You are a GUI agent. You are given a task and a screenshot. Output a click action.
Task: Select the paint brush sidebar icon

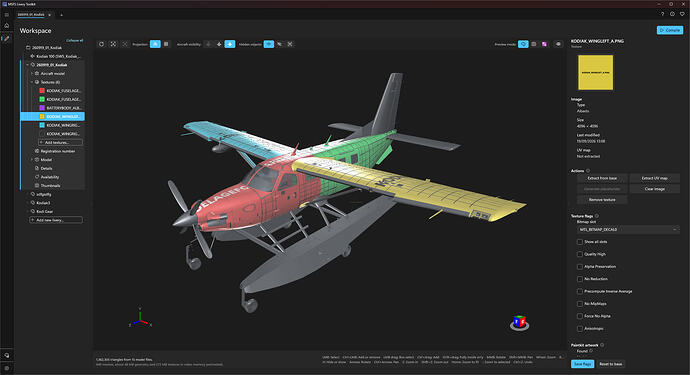pos(7,38)
